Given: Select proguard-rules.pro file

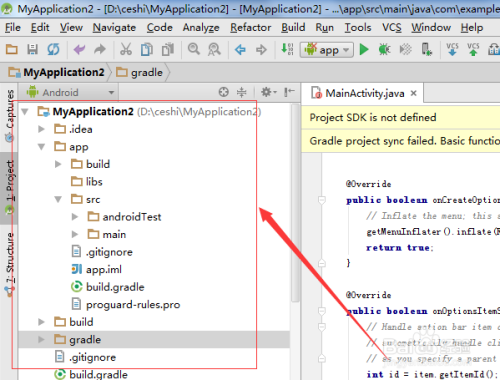Looking at the screenshot, I should (126, 305).
